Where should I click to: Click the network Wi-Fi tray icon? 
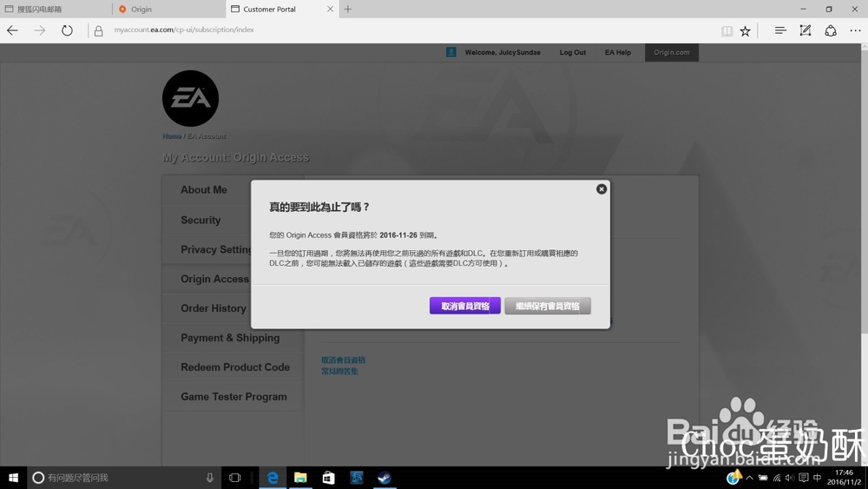777,478
